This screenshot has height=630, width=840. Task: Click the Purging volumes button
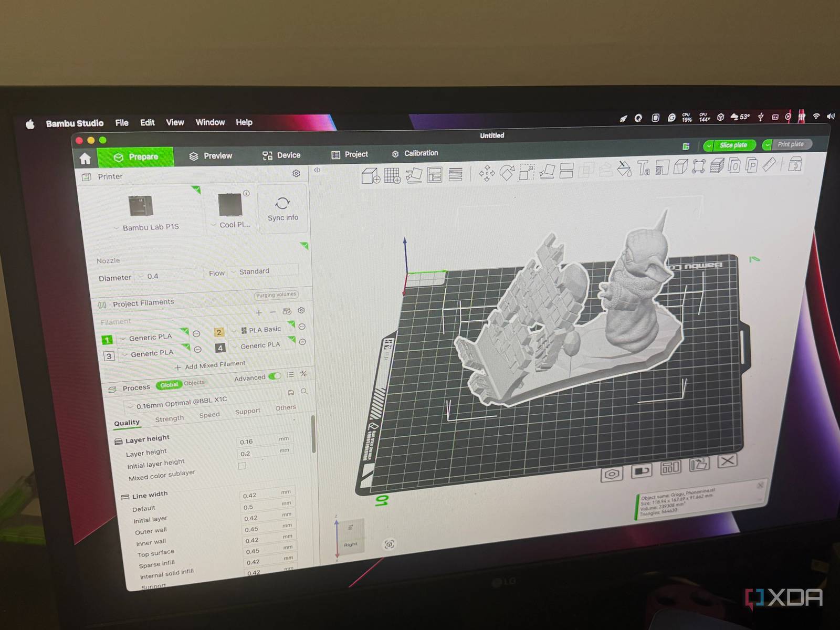click(x=277, y=295)
